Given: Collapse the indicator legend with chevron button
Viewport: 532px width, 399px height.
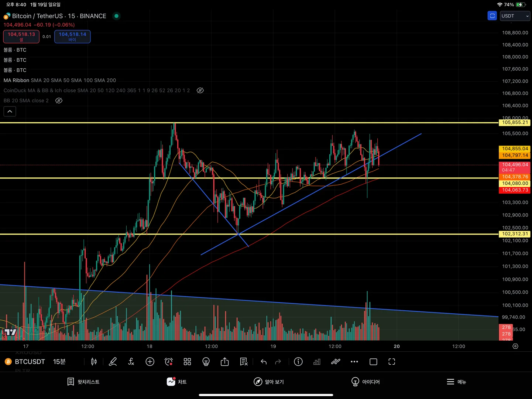Looking at the screenshot, I should tap(10, 112).
